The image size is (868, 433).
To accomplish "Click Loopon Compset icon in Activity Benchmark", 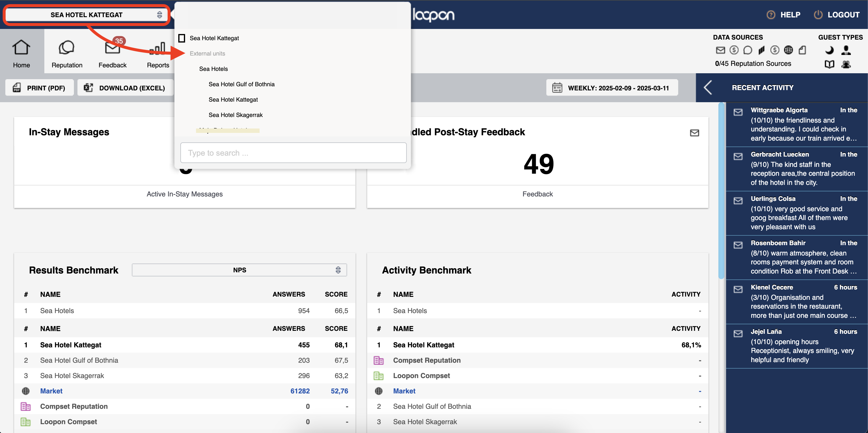I will pyautogui.click(x=378, y=375).
